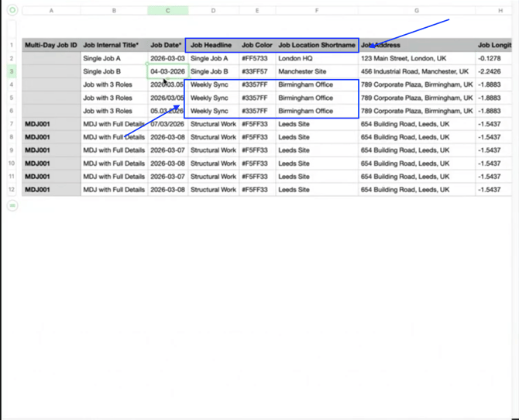Viewport: 519px width, 420px height.
Task: Select column G header
Action: 417,11
